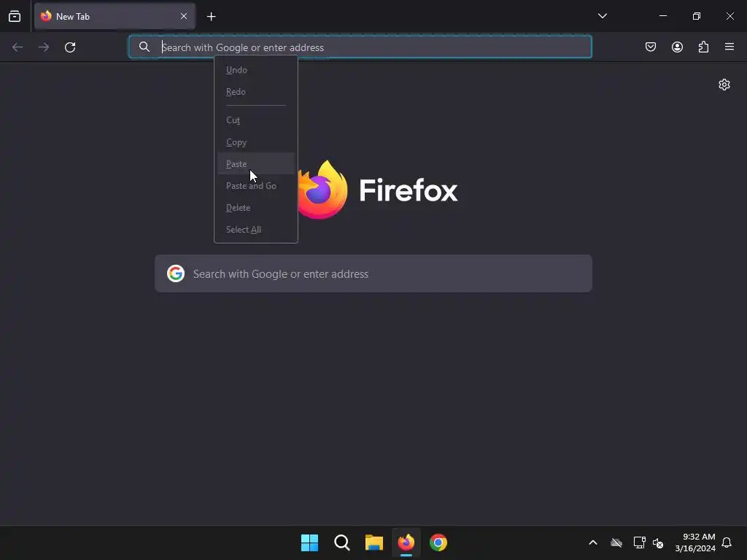
Task: Open Save to Pocket icon
Action: coord(651,47)
